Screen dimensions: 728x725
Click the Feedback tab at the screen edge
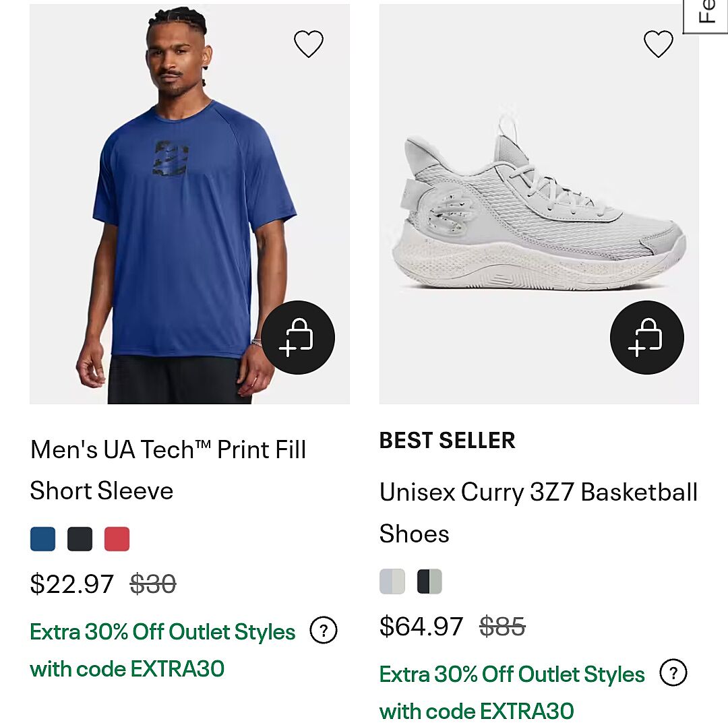tap(706, 16)
